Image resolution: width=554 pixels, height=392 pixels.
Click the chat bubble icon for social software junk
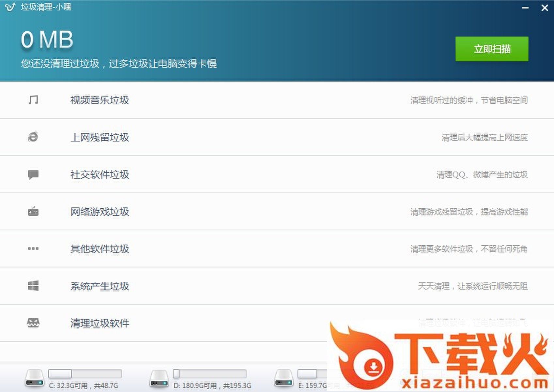click(33, 174)
